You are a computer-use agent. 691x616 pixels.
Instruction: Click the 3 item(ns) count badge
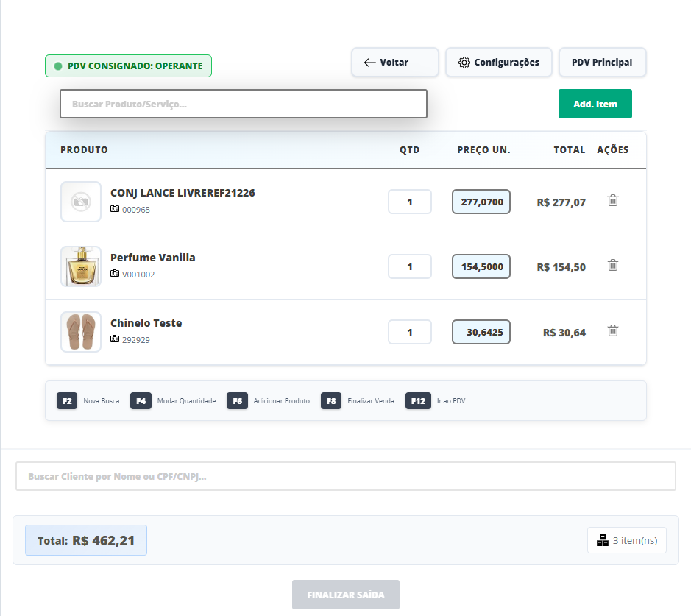pos(627,540)
